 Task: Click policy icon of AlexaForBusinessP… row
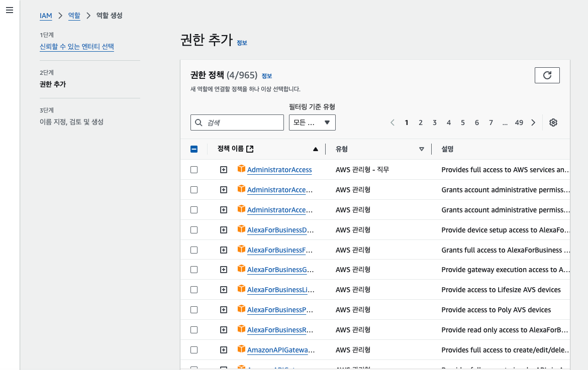pyautogui.click(x=241, y=309)
